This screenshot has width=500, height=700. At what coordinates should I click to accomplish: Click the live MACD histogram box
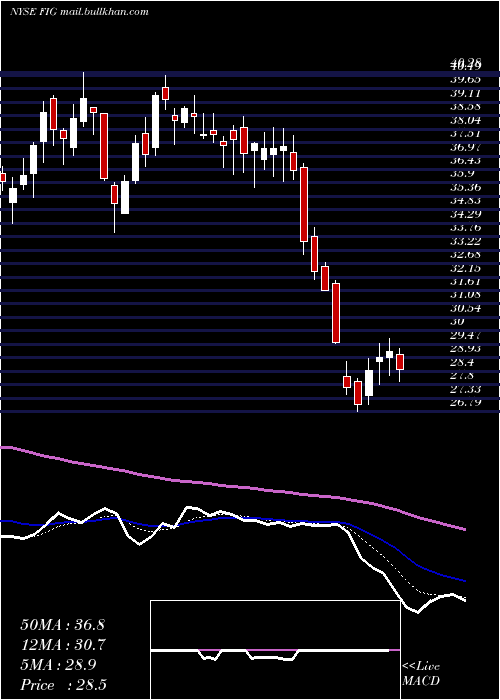point(275,650)
